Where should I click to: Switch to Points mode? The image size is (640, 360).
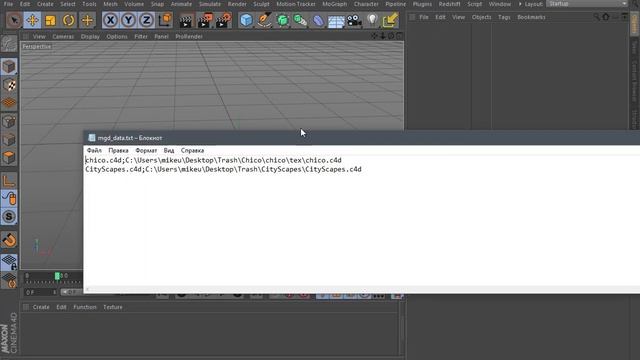(x=9, y=121)
